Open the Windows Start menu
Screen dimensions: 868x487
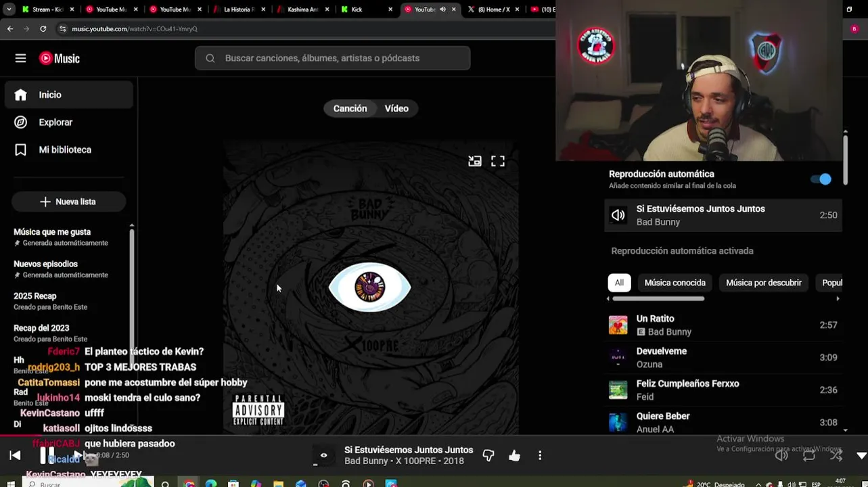[x=10, y=484]
